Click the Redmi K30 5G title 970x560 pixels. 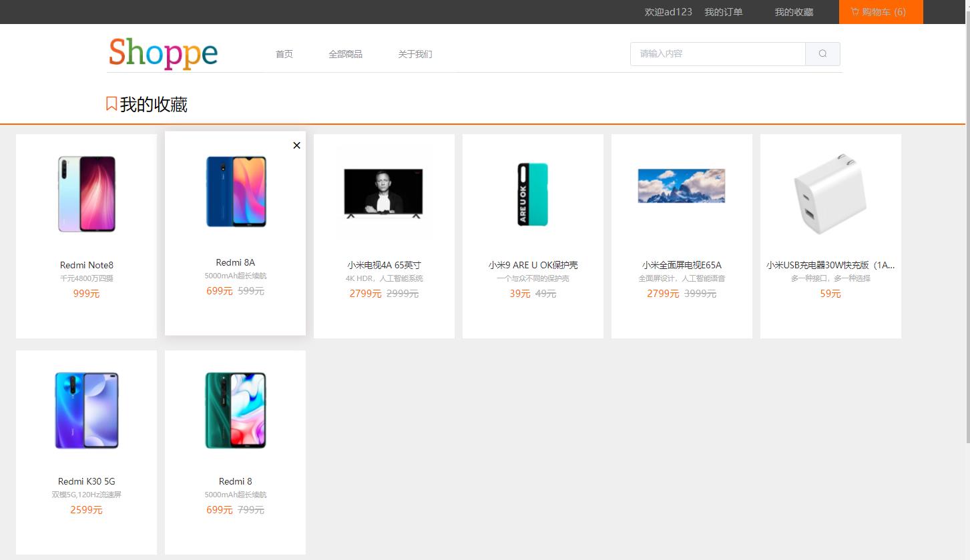click(87, 481)
